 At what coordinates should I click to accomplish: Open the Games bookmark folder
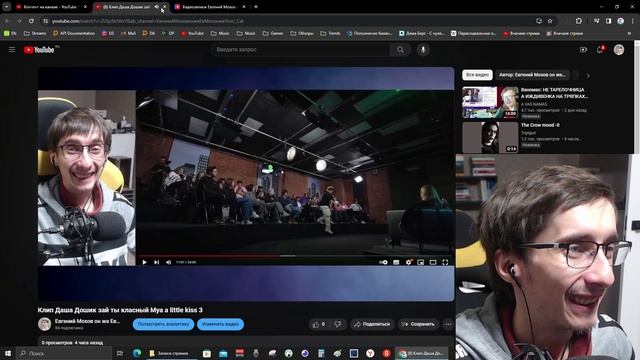273,33
